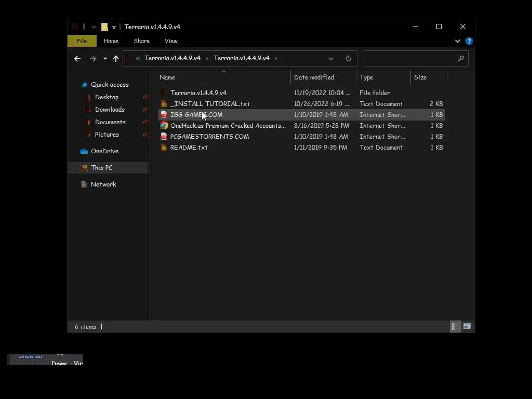Switch to details view layout
The width and height of the screenshot is (532, 399).
(455, 326)
